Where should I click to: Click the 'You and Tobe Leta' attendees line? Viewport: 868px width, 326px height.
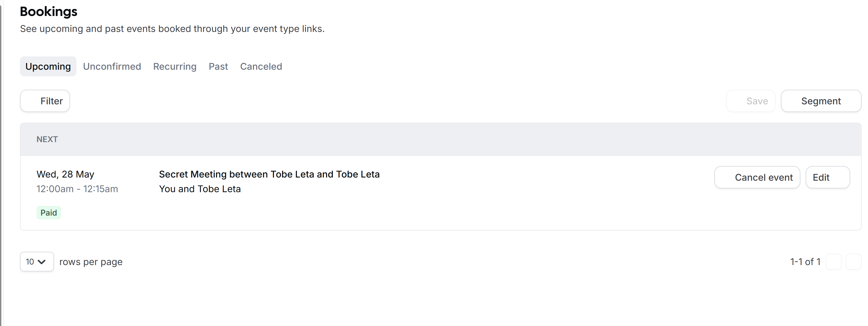pyautogui.click(x=200, y=189)
